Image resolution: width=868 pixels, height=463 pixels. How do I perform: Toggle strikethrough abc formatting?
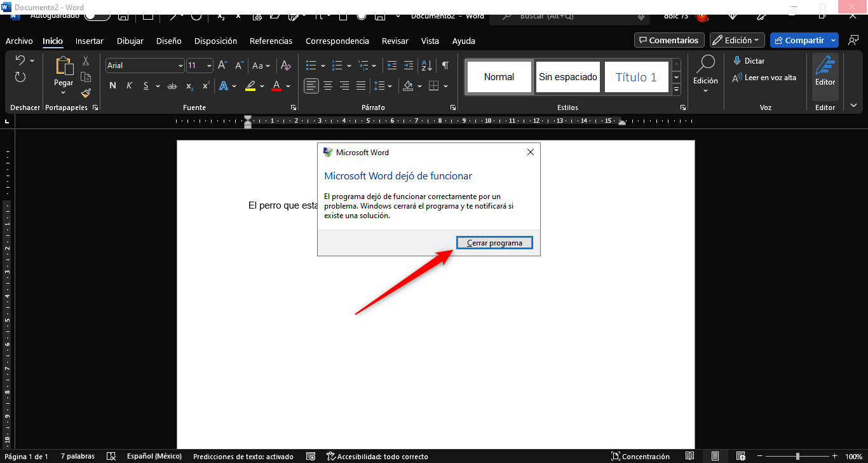pos(172,86)
